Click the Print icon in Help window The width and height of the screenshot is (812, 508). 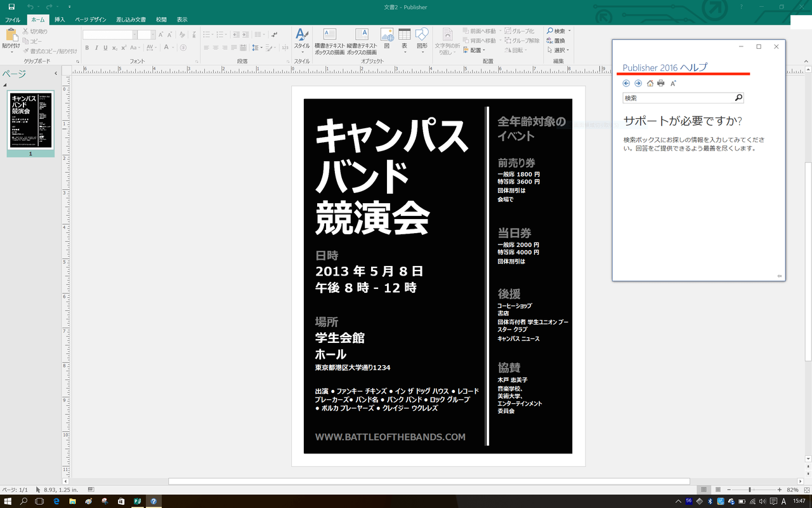pos(661,83)
